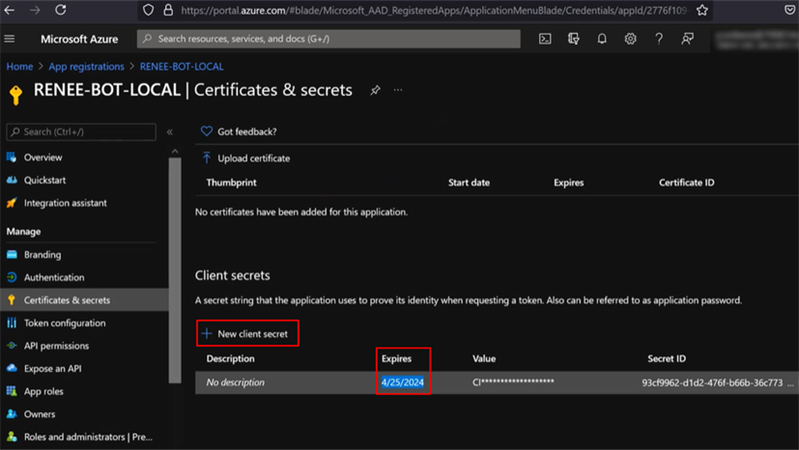Viewport: 799px width, 450px height.
Task: Click the Description column header in secrets table
Action: coord(230,359)
